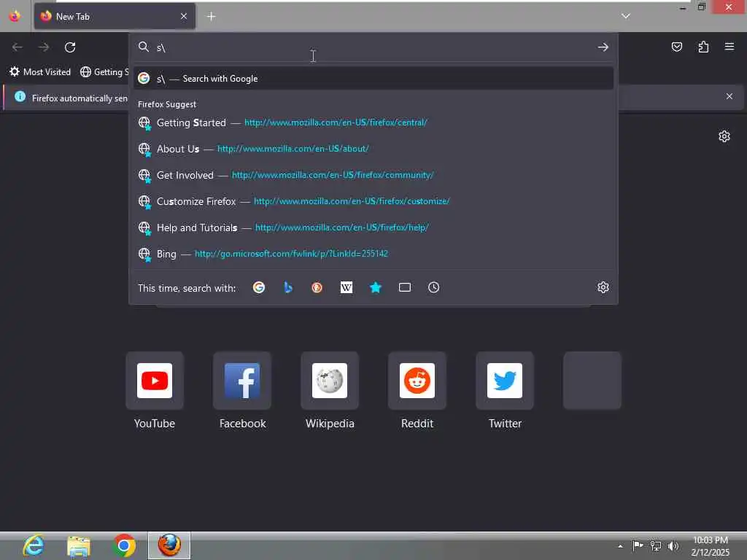This screenshot has height=560, width=747.
Task: Launch Google Chrome from the taskbar
Action: 124,545
